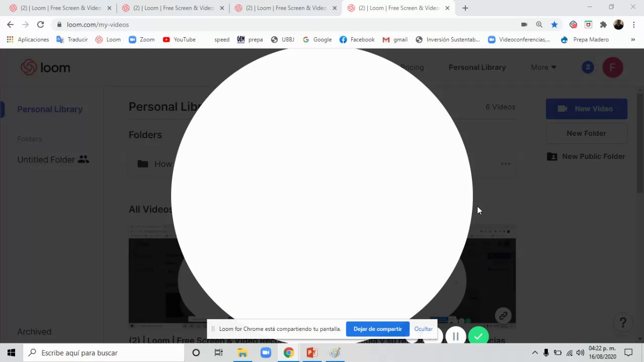Click Dejar de compartir to stop sharing
Viewport: 644px width, 362px height.
[378, 329]
